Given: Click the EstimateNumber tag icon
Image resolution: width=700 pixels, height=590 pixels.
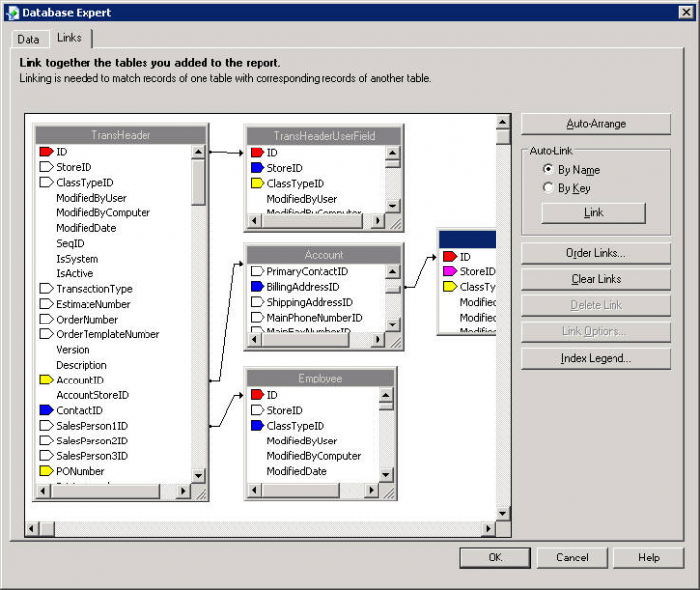Looking at the screenshot, I should click(x=46, y=304).
